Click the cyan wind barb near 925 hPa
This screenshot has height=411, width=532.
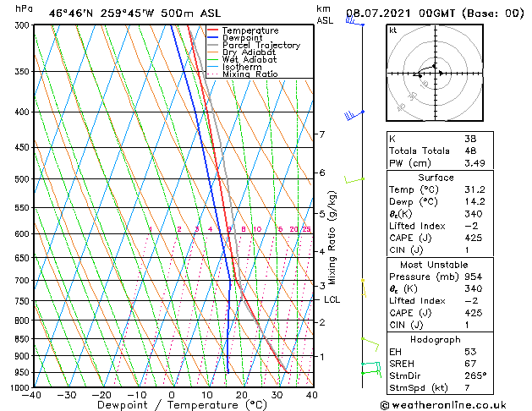point(370,366)
